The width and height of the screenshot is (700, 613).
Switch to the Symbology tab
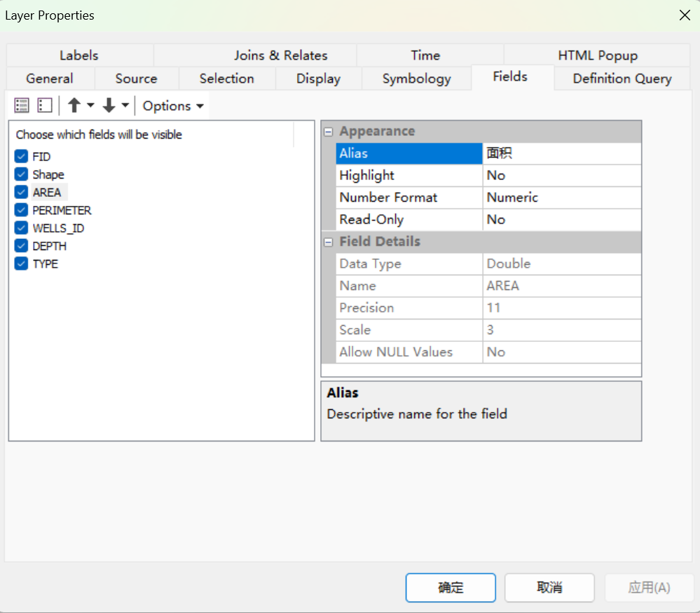click(x=416, y=78)
